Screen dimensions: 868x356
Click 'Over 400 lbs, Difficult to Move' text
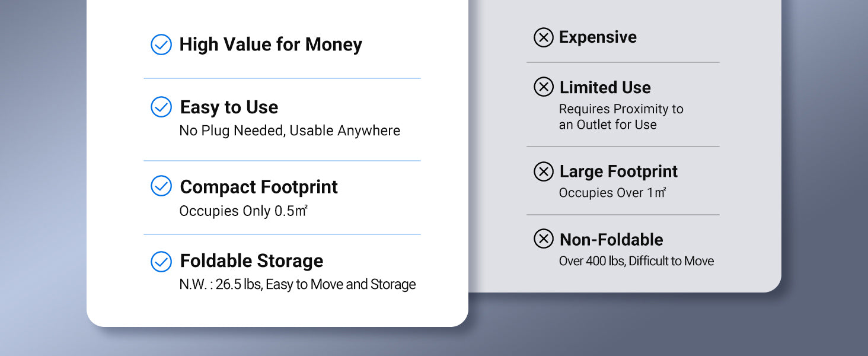tap(636, 261)
